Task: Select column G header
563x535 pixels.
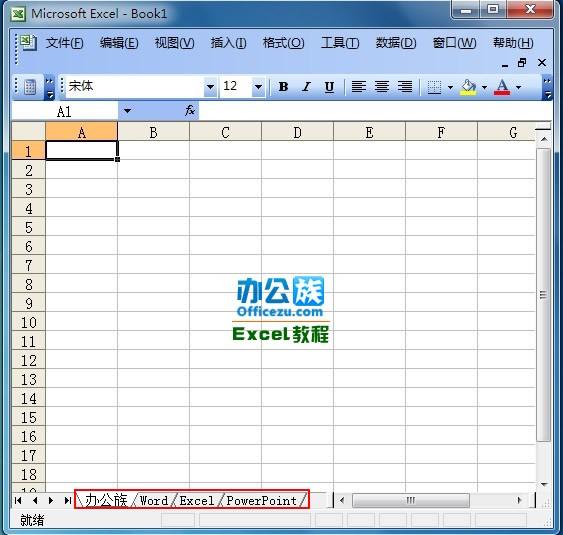Action: [506, 132]
